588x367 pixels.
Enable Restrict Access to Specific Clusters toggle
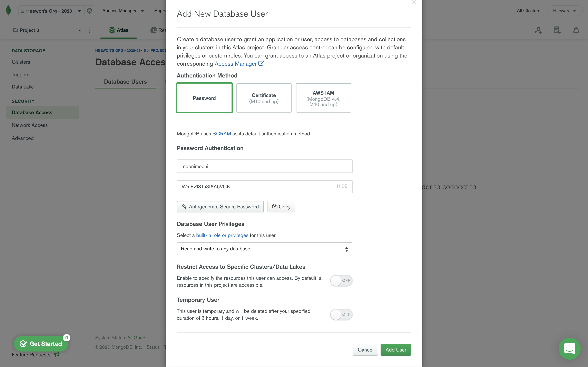pyautogui.click(x=341, y=281)
